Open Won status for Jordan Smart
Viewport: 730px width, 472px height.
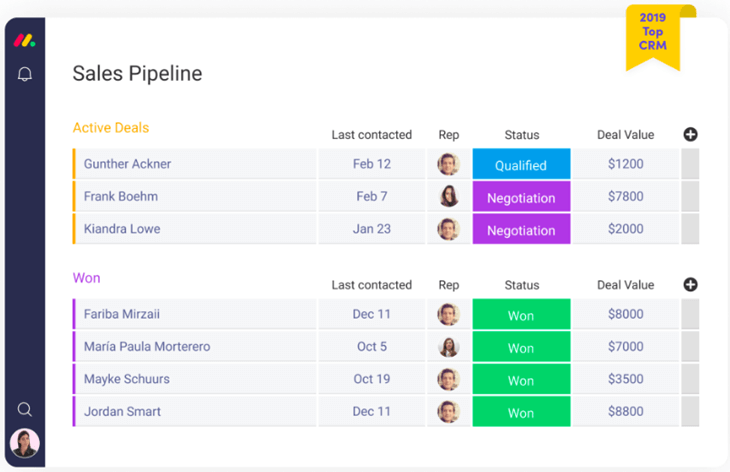pos(521,412)
